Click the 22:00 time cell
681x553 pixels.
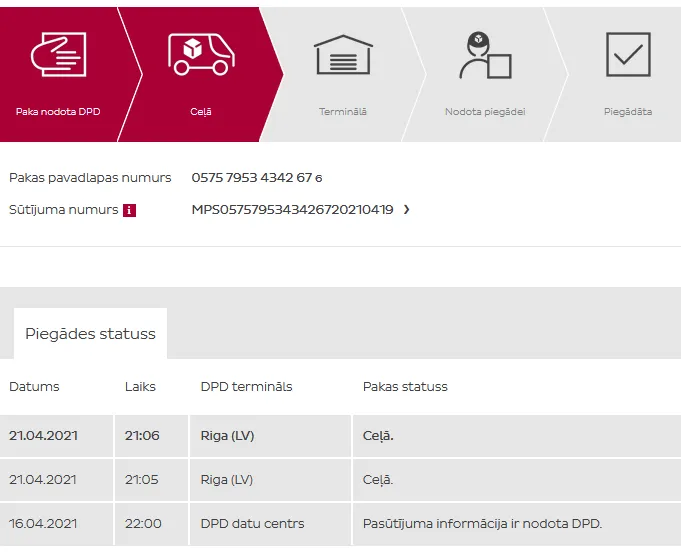(x=151, y=523)
